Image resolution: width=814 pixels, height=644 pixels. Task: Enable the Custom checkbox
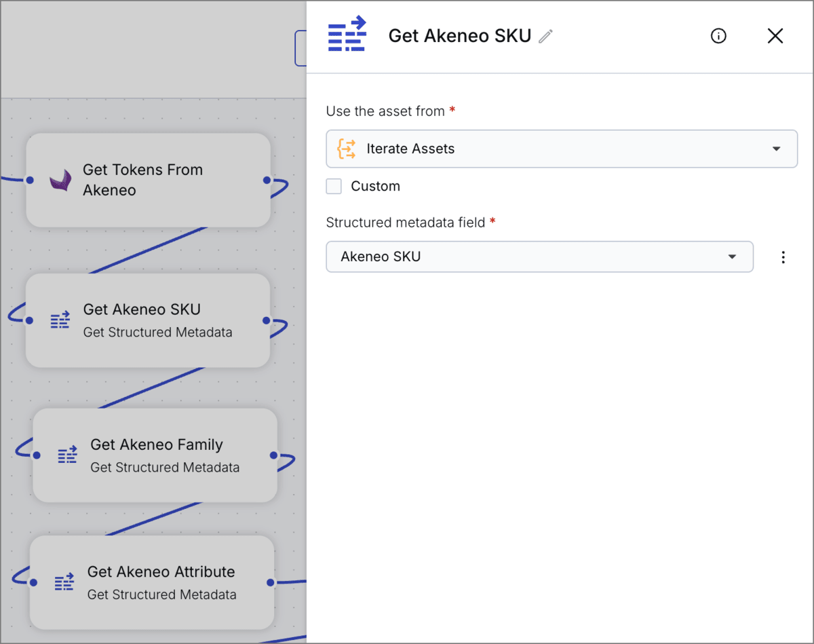tap(334, 186)
